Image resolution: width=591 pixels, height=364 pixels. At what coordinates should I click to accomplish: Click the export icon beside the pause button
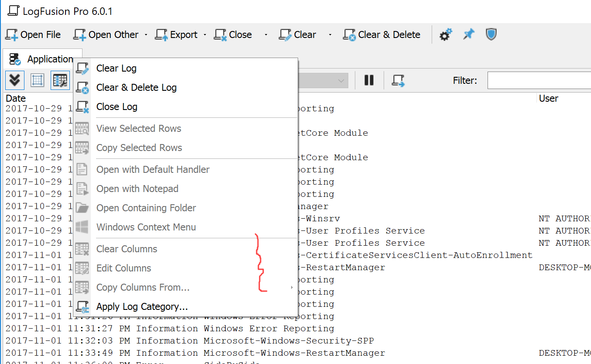[x=398, y=80]
